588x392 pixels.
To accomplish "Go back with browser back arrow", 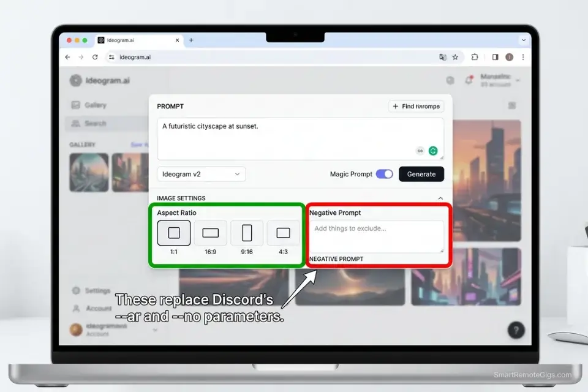I will click(67, 57).
